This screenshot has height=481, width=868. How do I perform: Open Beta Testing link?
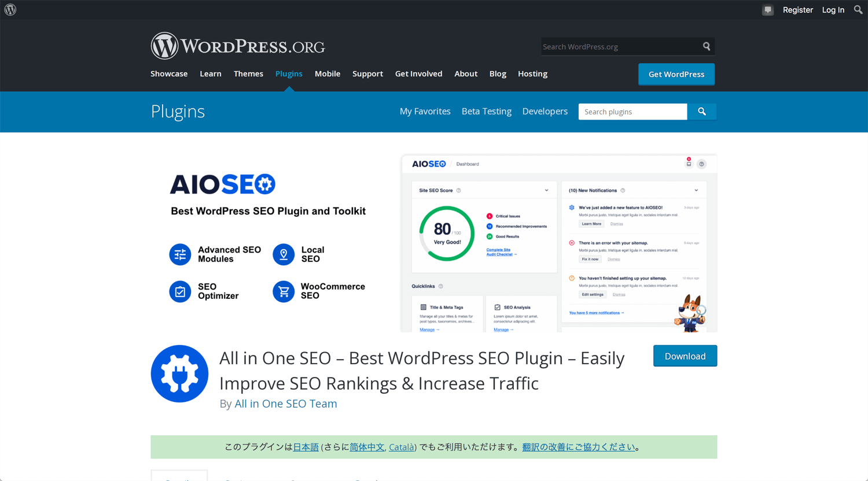point(487,112)
